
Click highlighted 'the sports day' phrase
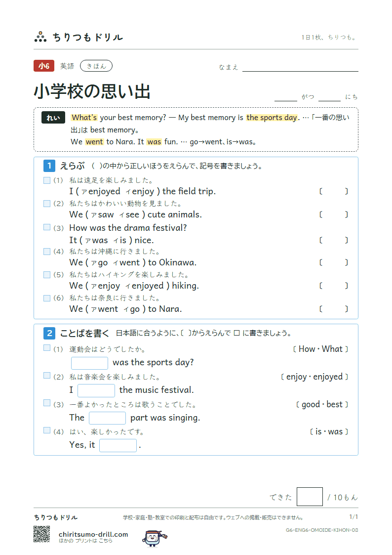(272, 118)
